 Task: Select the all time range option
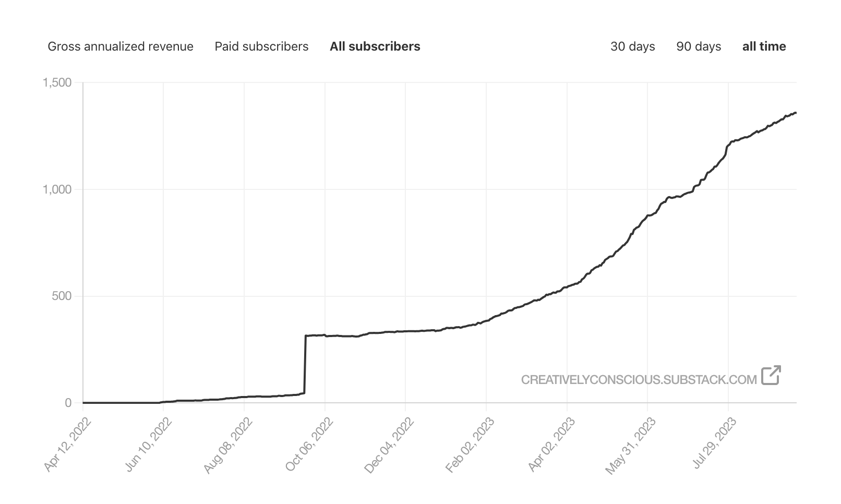[x=764, y=46]
